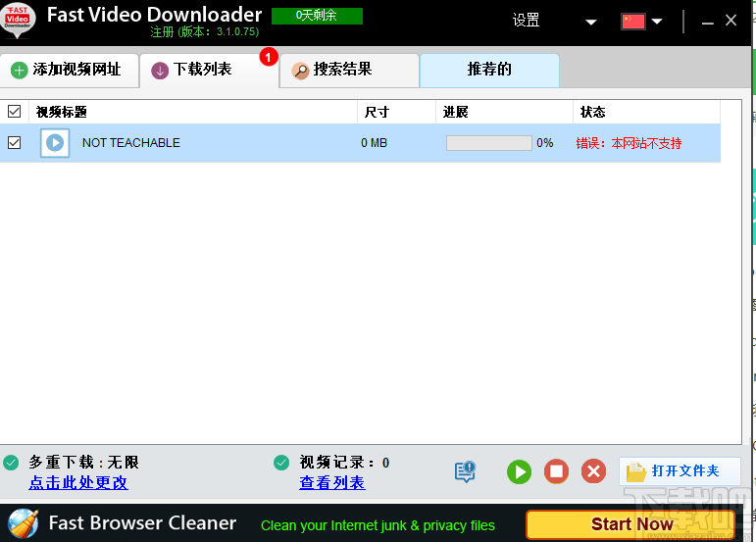
Task: Click the Chinese flag language icon
Action: [633, 22]
